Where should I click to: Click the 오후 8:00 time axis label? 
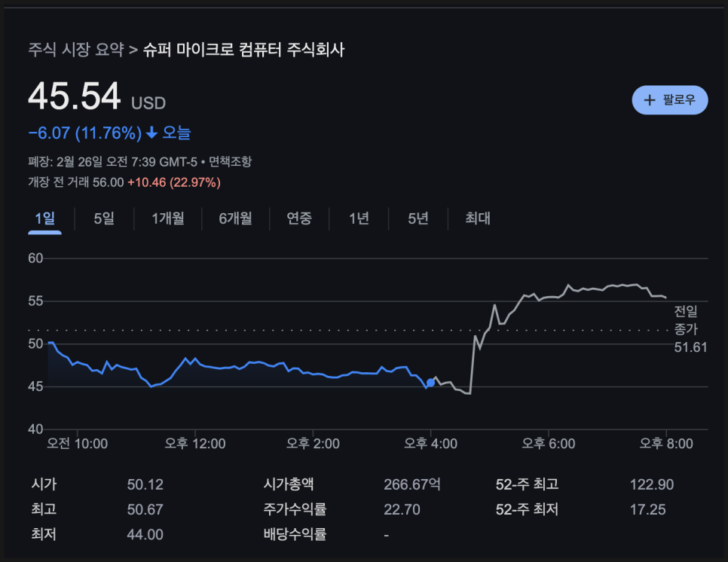pyautogui.click(x=666, y=444)
